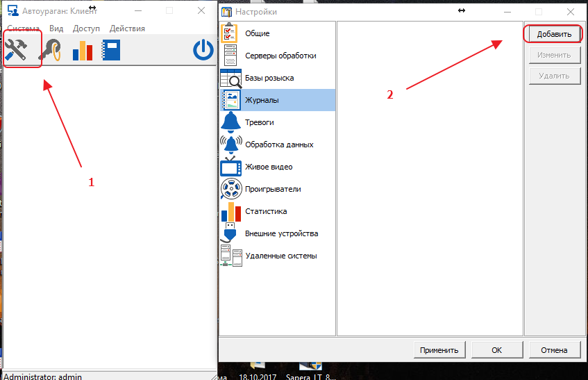
Task: Select Обработка данных in the sidebar
Action: coord(278,144)
